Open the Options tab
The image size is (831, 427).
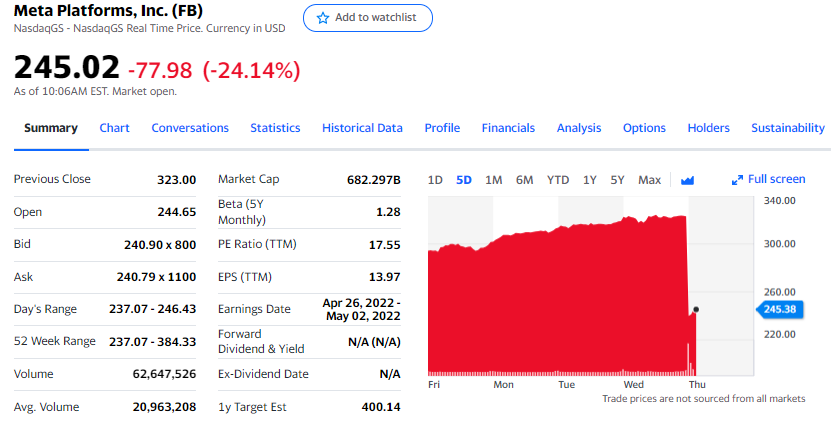(644, 128)
